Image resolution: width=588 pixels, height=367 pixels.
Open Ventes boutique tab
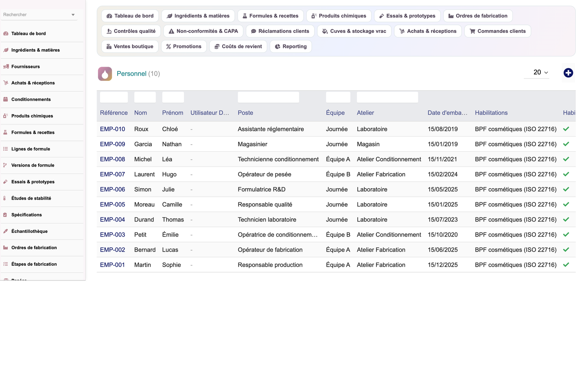pos(130,46)
